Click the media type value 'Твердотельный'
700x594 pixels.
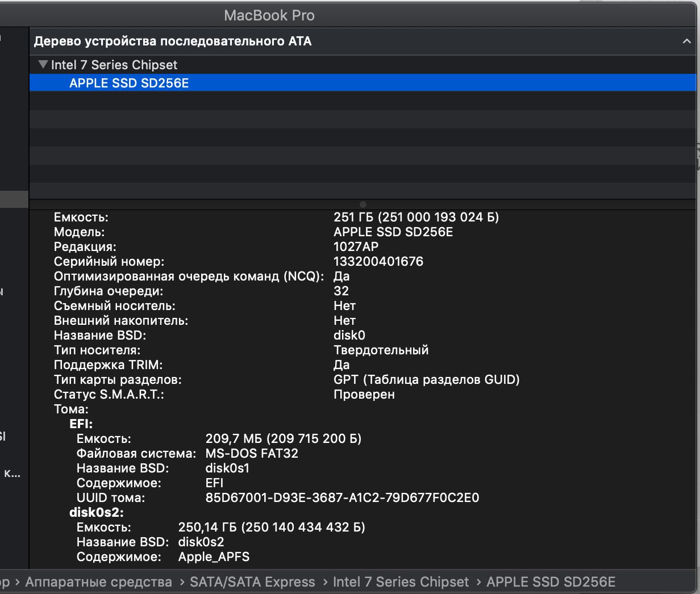tap(381, 350)
